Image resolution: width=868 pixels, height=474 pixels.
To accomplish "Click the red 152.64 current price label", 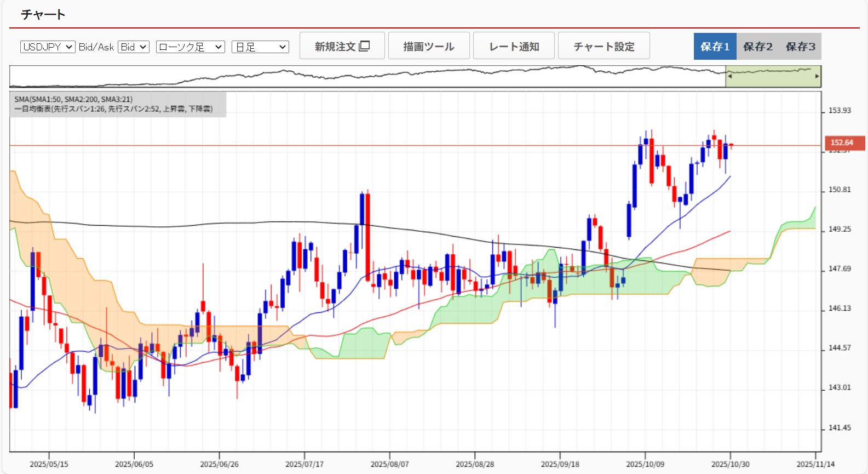I will [x=844, y=142].
